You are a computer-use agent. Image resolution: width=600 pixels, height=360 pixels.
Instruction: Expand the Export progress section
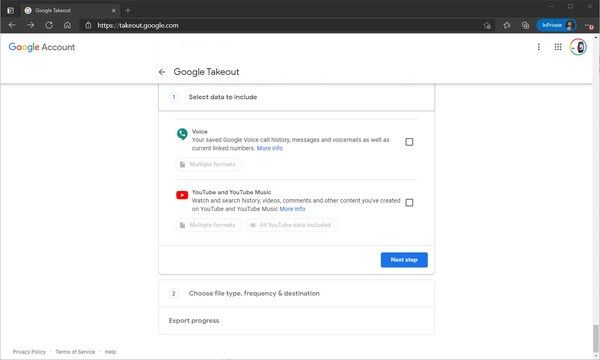[297, 321]
